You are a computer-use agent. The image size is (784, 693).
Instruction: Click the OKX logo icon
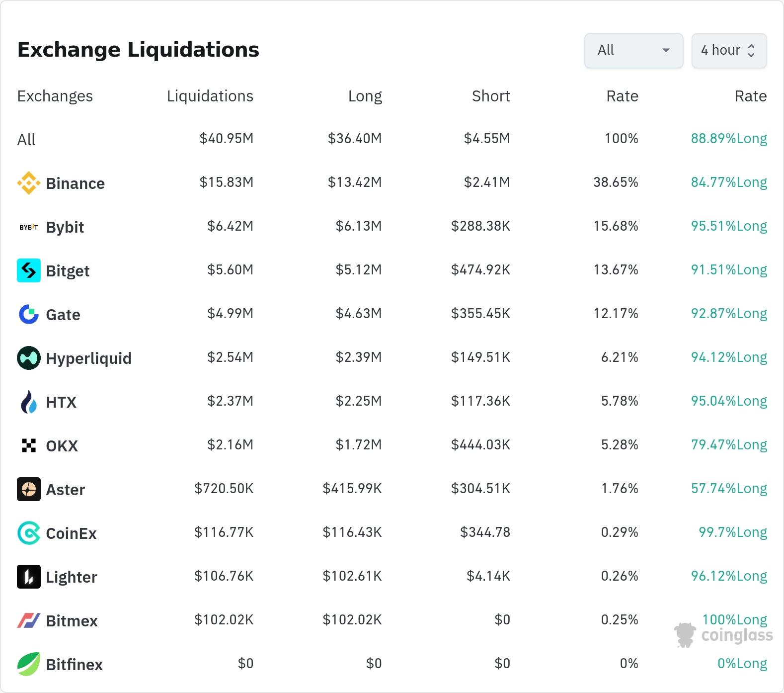[29, 445]
